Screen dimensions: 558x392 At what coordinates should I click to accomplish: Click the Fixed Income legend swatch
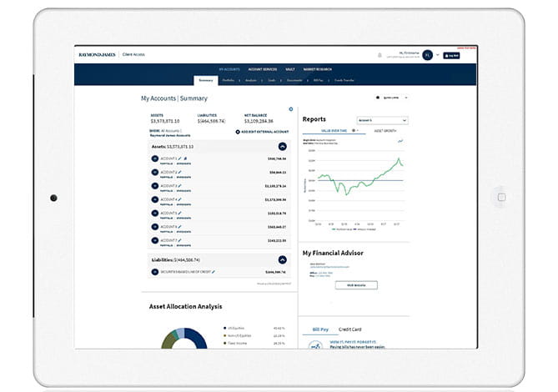tap(225, 344)
